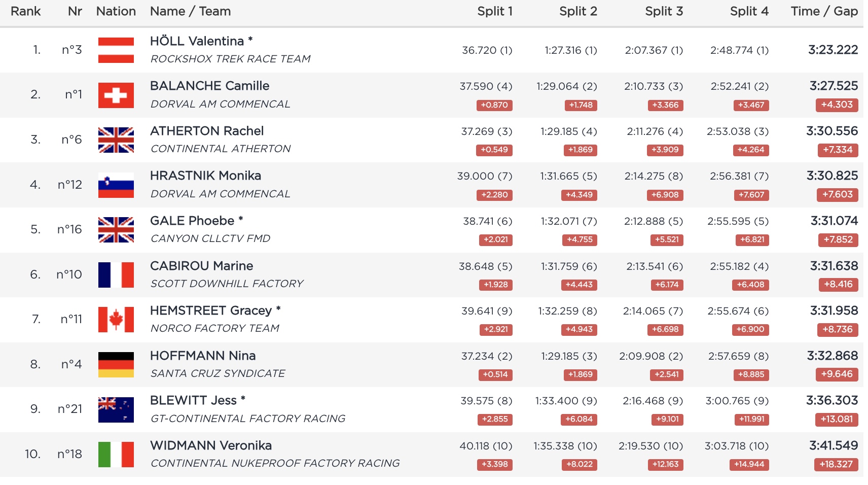
Task: Click the Slovenia flag beside Hrastnik
Action: 116,185
